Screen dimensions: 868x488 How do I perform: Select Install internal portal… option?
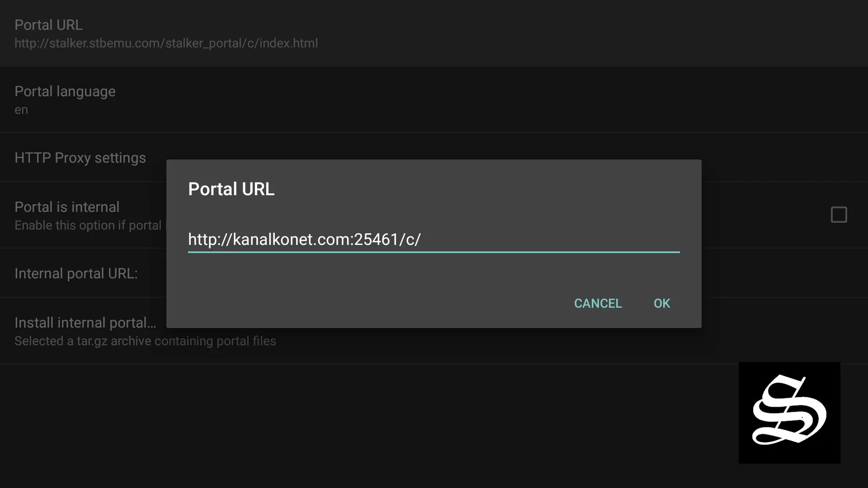(85, 323)
